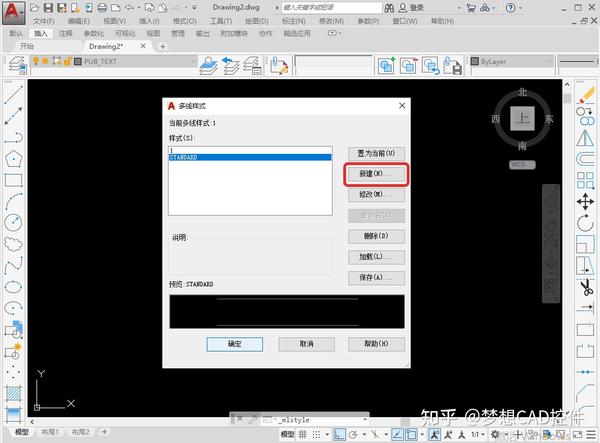Viewport: 600px width, 443px height.
Task: Select the STANDARD style in list
Action: (x=250, y=157)
